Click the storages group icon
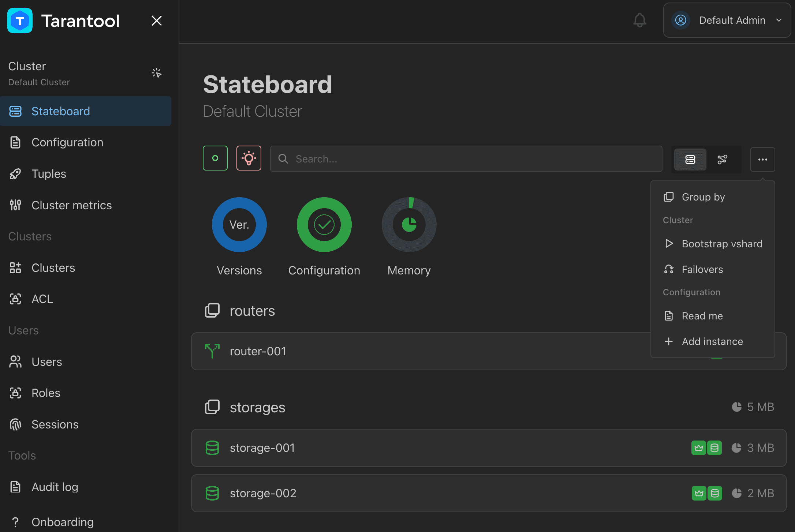The image size is (795, 532). (212, 407)
